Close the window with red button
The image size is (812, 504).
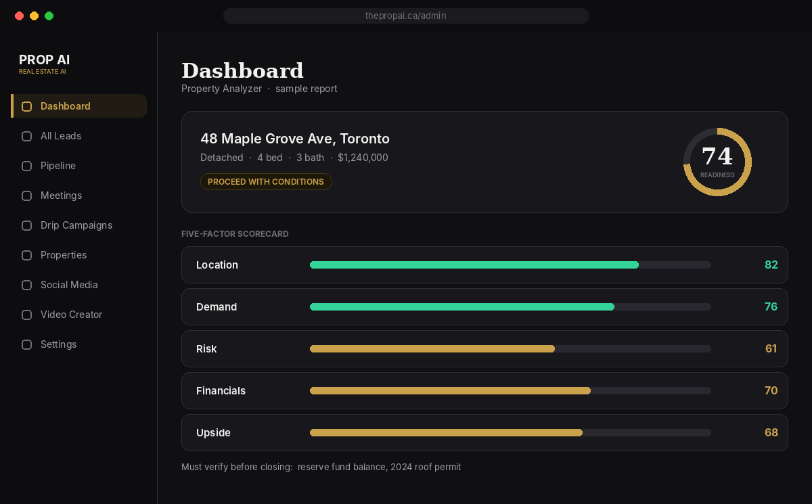click(x=20, y=16)
